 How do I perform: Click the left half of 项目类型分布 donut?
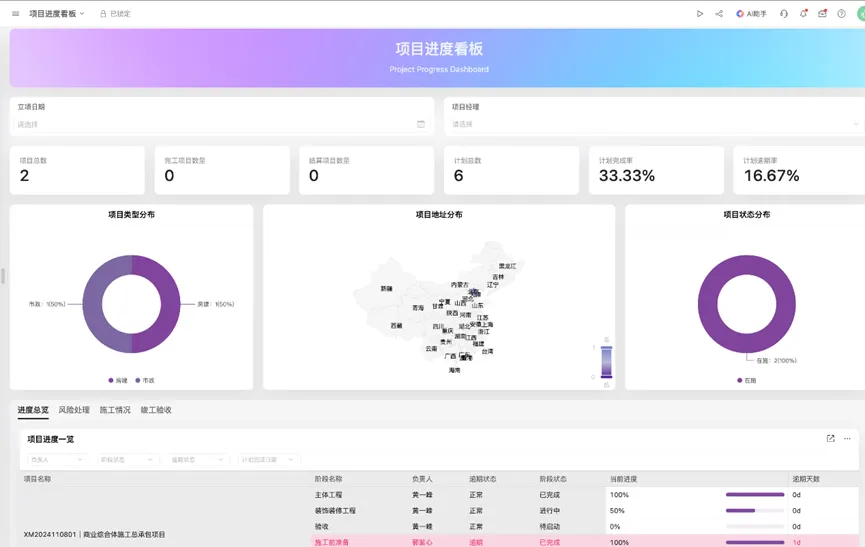pyautogui.click(x=92, y=304)
